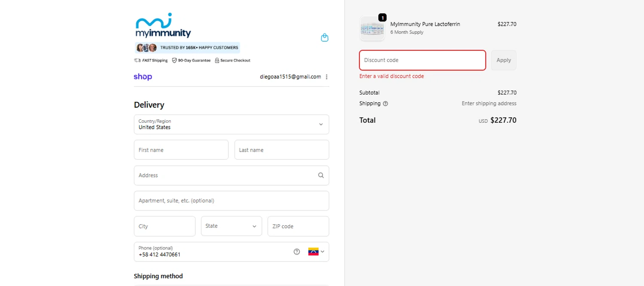
Task: Click the Total amount $227.70
Action: (x=503, y=120)
